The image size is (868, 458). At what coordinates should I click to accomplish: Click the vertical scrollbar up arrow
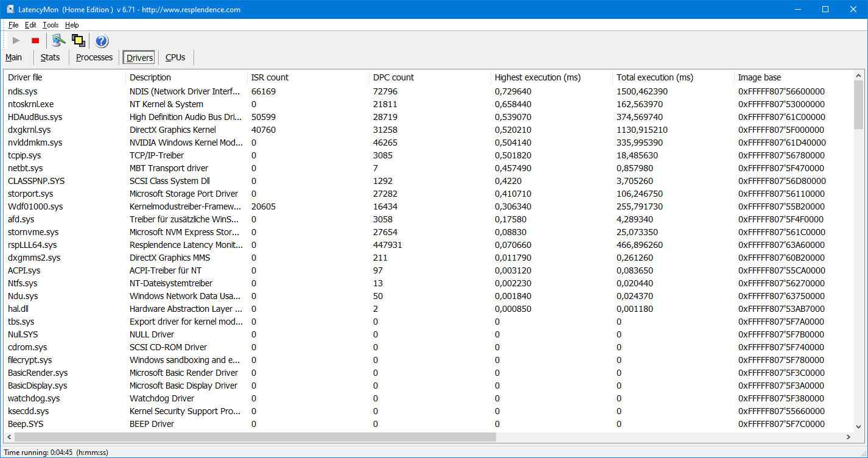tap(858, 76)
